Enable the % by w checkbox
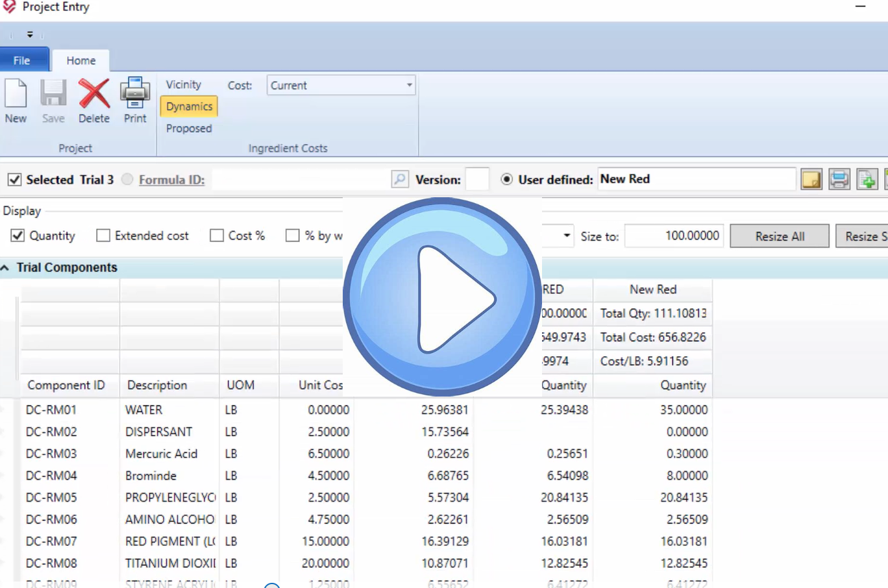This screenshot has width=888, height=588. point(293,236)
